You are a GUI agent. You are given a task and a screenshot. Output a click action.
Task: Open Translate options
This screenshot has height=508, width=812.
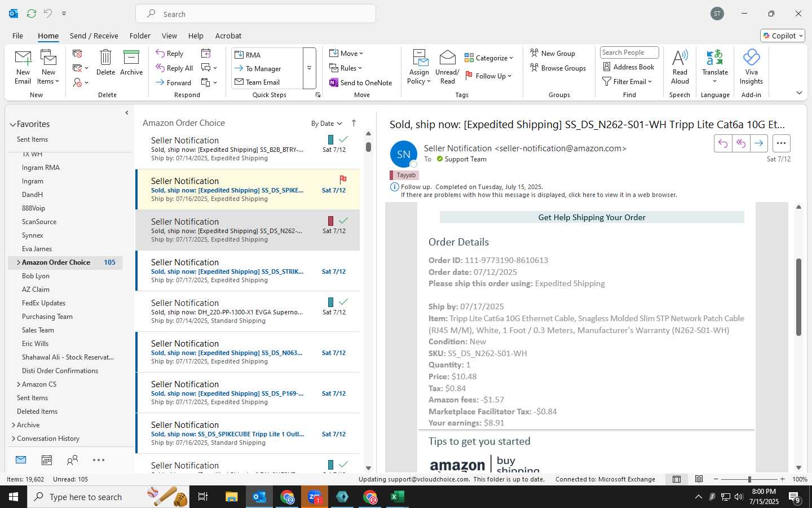click(x=715, y=67)
